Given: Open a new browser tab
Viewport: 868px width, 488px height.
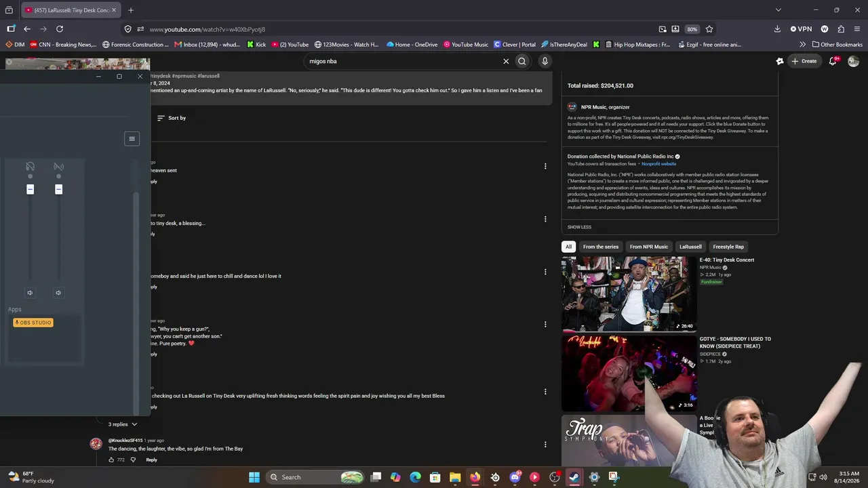Looking at the screenshot, I should point(131,10).
